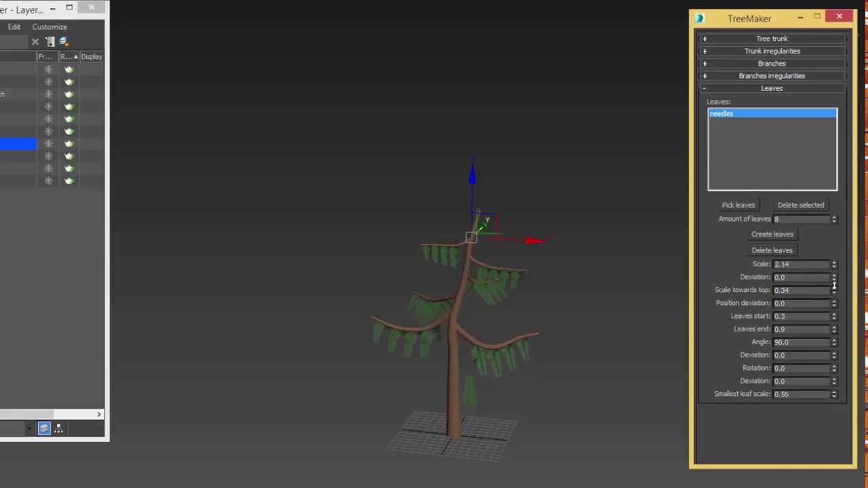Sort by the R... column header
The image size is (868, 488).
click(68, 56)
